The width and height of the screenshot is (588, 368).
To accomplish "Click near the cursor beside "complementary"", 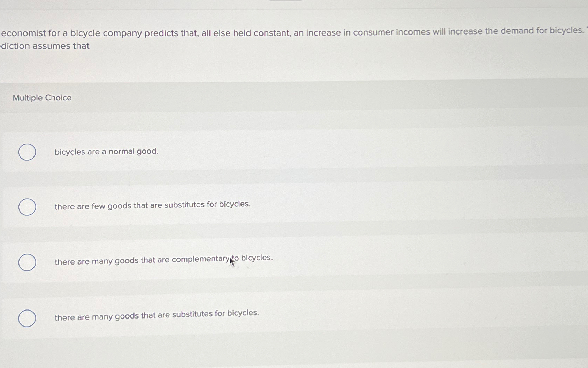I will 231,260.
